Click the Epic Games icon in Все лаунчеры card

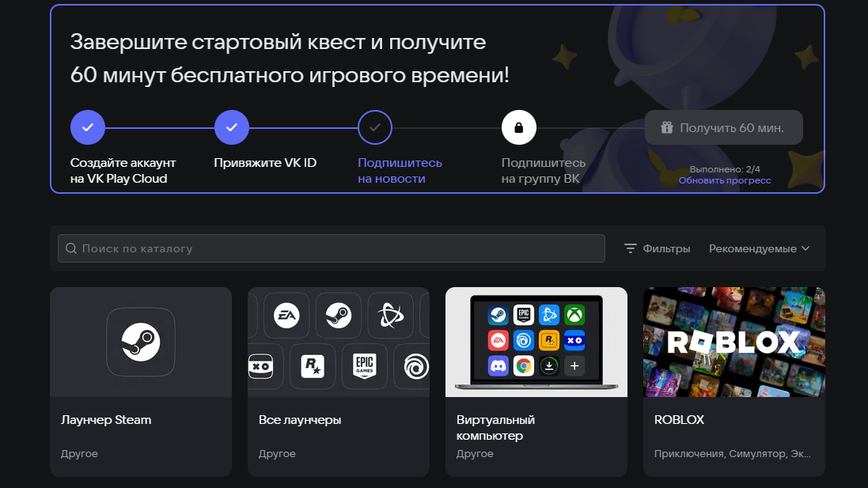point(364,366)
